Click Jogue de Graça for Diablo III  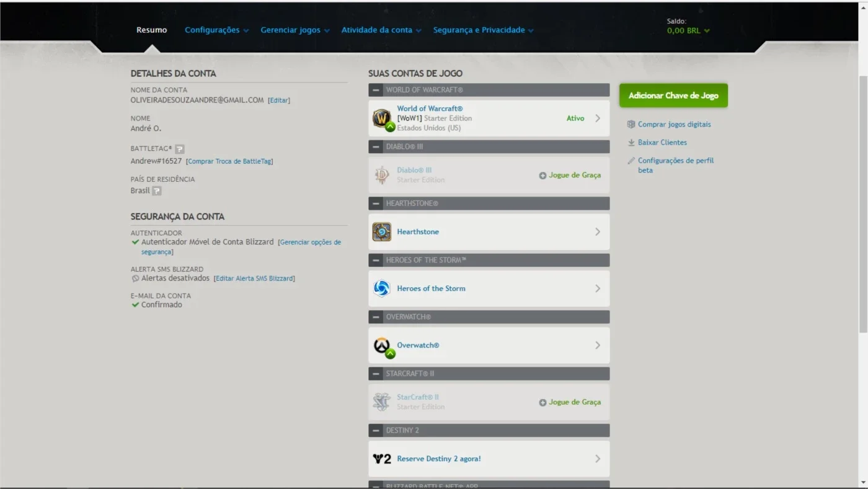click(575, 176)
